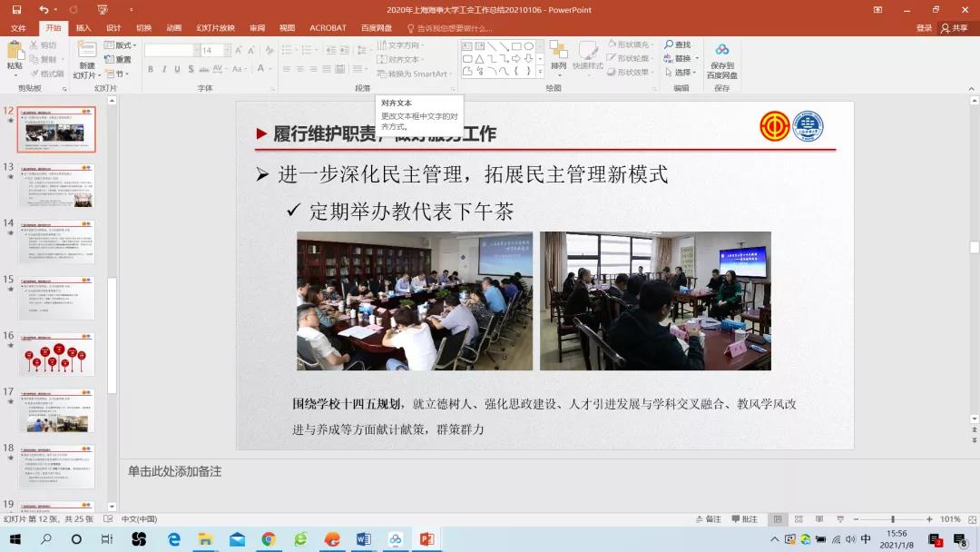Open the Select (选择) dropdown
The image size is (980, 552).
click(681, 72)
